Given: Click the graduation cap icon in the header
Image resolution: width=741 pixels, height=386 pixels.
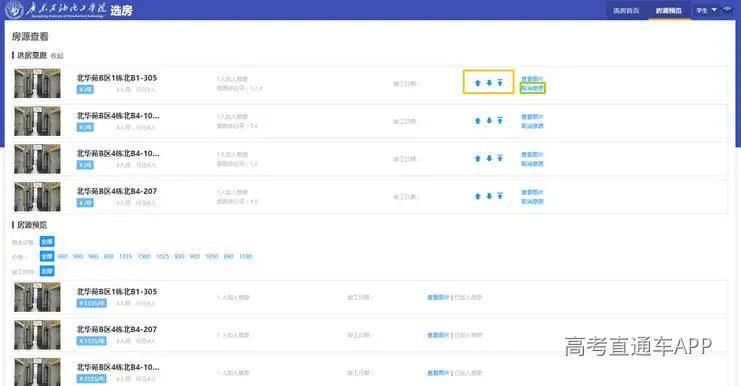Looking at the screenshot, I should (x=726, y=9).
